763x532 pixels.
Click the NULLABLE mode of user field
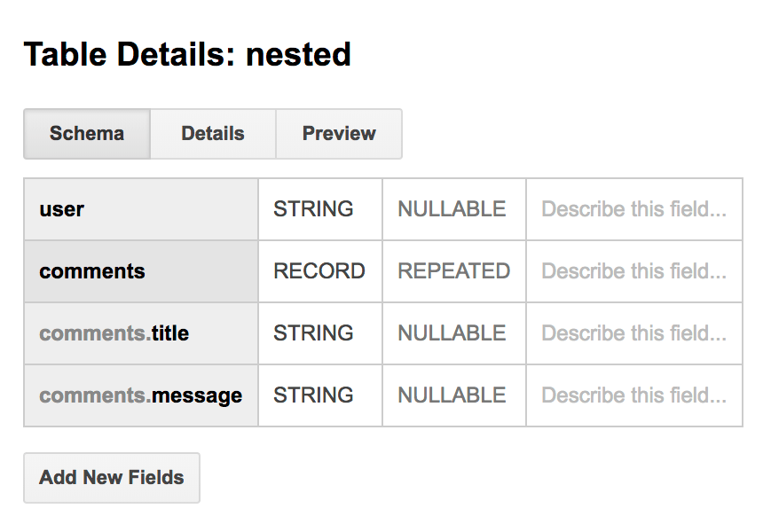(x=453, y=209)
